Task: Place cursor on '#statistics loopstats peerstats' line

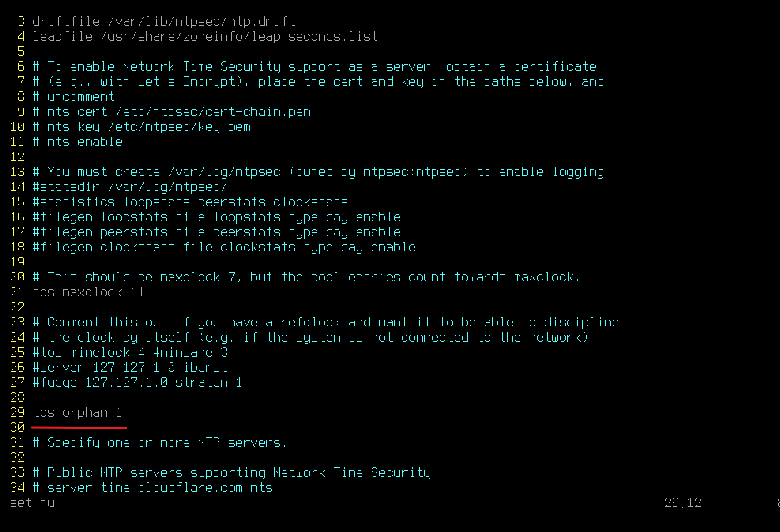Action: [x=190, y=202]
